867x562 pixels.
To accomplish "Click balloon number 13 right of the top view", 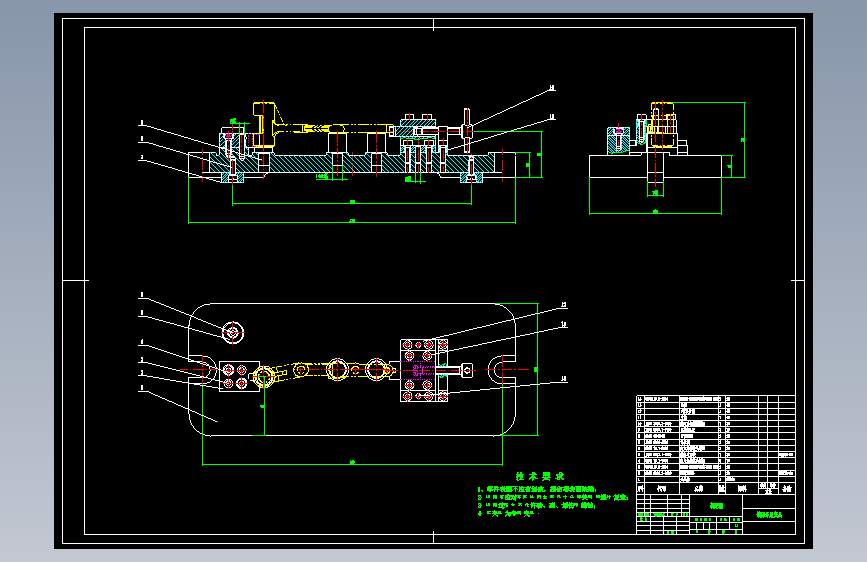I will coord(564,305).
